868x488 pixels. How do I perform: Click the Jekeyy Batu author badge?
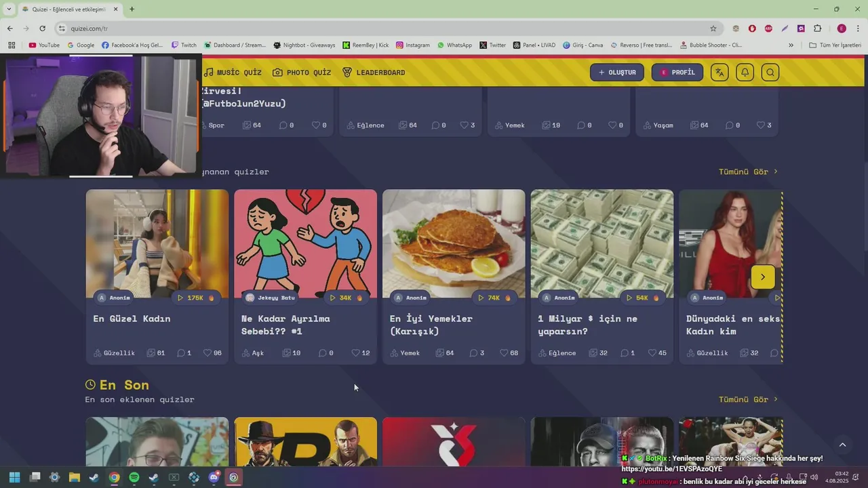point(271,298)
